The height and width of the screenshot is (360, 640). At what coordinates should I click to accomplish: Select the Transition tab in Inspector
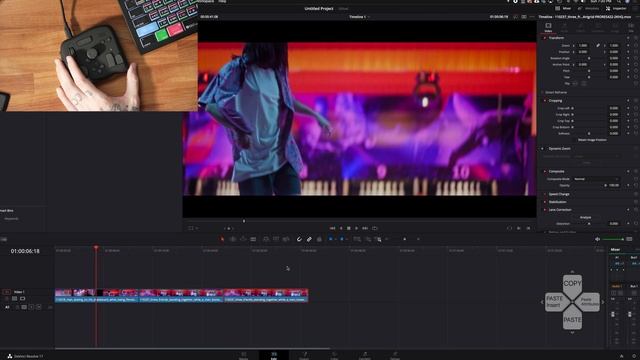coord(598,27)
